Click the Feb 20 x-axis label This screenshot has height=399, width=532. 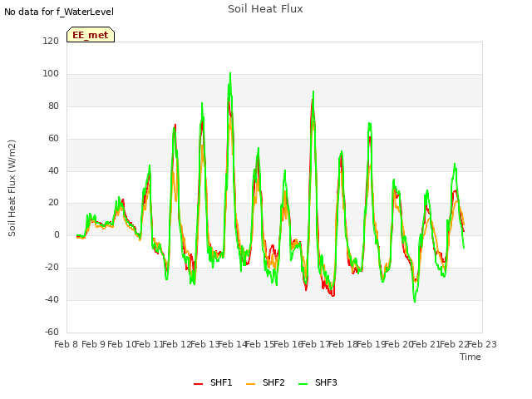[x=399, y=344]
